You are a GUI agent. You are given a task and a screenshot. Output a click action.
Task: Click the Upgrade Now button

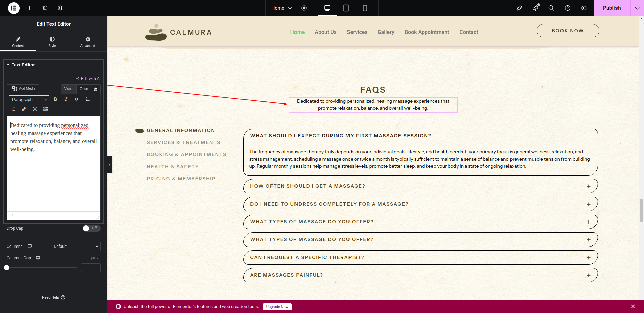(277, 307)
